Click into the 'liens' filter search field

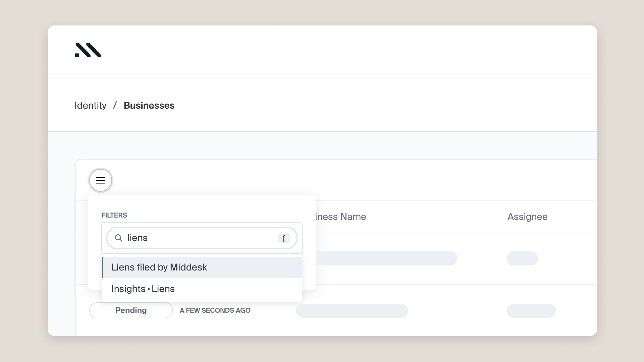(202, 238)
